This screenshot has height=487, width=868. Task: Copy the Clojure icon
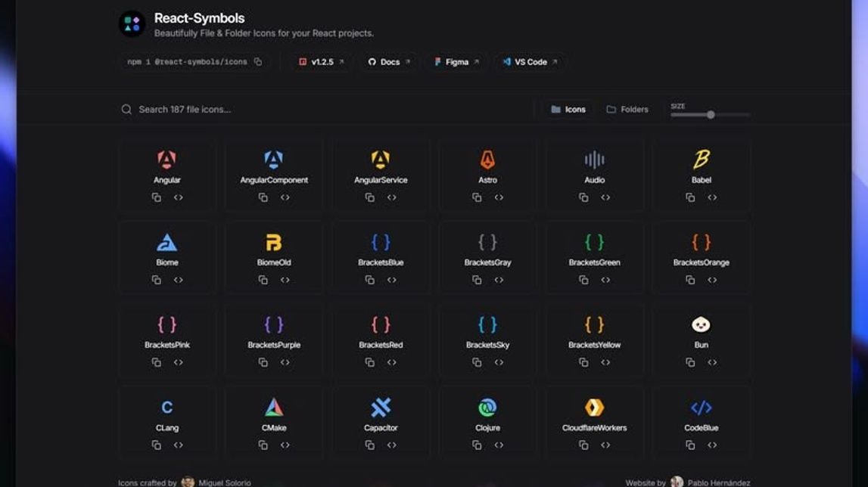click(477, 445)
